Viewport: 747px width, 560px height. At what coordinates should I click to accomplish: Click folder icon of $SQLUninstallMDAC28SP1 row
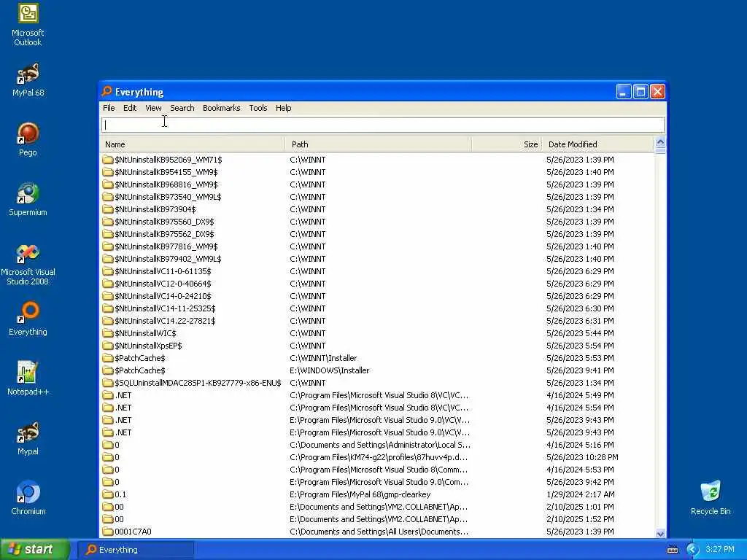coord(108,382)
